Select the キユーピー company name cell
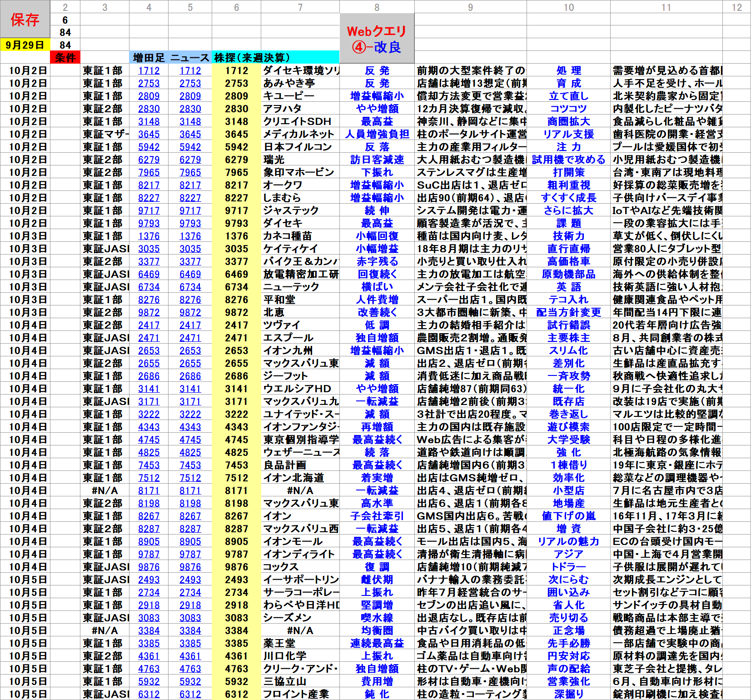 [300, 96]
